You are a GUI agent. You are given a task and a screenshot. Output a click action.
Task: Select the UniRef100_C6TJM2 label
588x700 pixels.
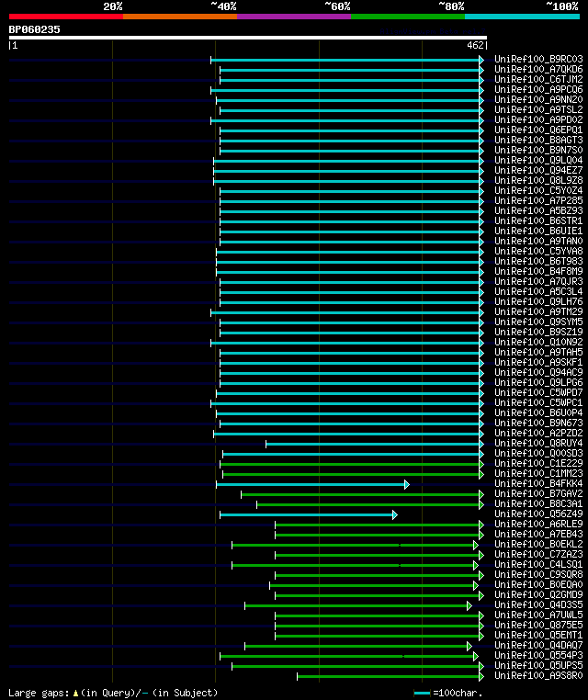pos(538,79)
